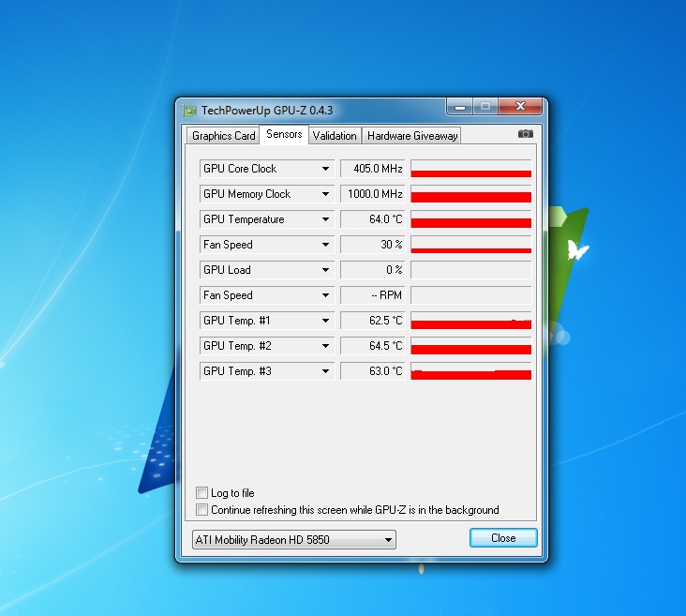Click the 30 % fan speed value
Viewport: 686px width, 616px height.
(372, 245)
